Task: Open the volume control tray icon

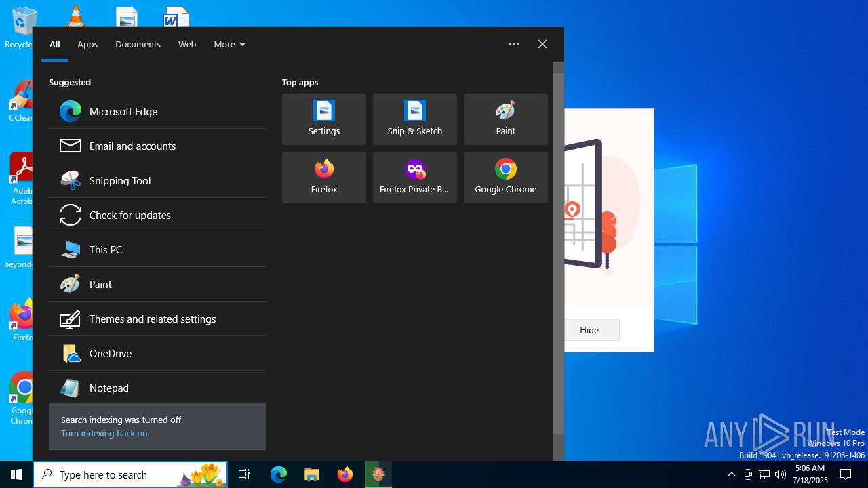Action: pos(781,474)
